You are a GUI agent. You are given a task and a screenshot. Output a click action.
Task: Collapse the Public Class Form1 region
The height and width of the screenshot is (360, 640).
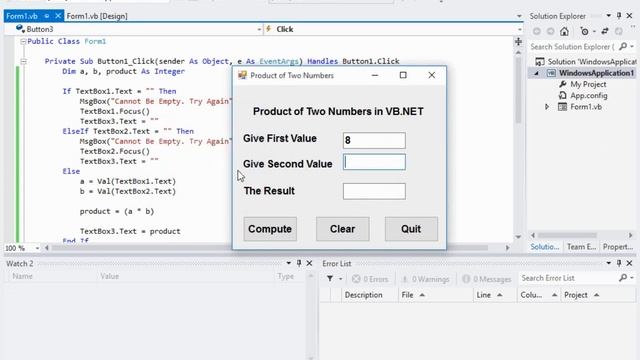click(x=23, y=42)
